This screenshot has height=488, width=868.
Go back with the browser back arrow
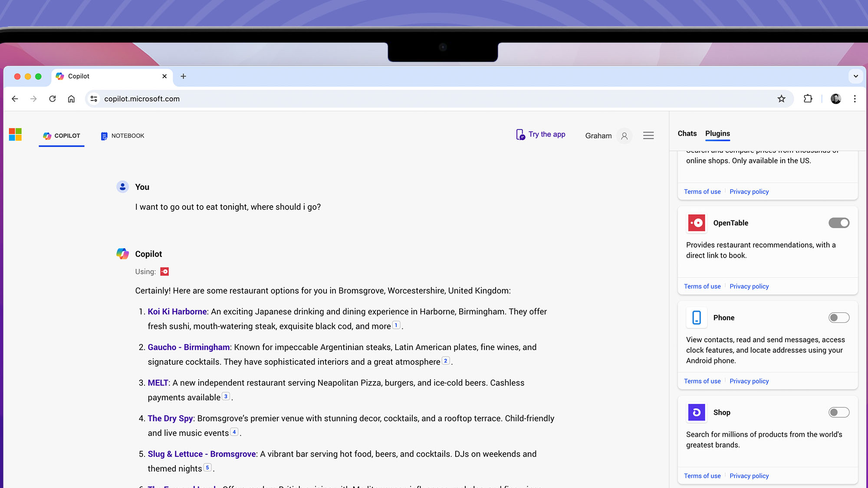(15, 99)
